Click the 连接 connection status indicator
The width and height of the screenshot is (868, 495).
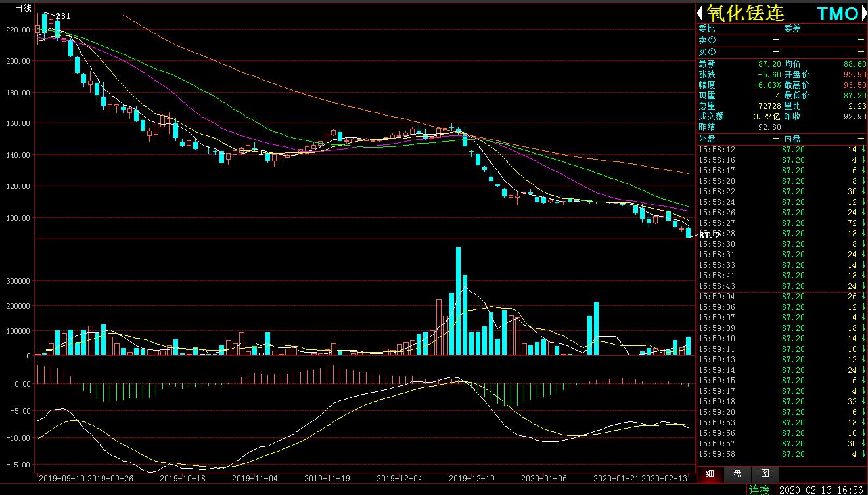[x=760, y=489]
